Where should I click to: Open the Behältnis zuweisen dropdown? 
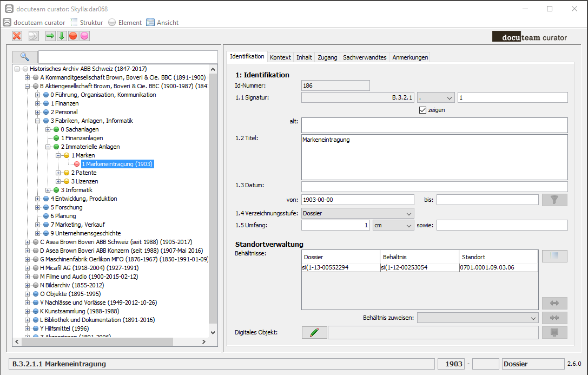point(478,318)
